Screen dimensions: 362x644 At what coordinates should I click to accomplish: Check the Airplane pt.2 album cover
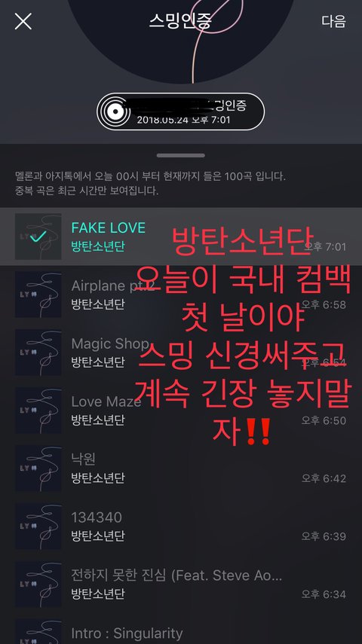38,295
